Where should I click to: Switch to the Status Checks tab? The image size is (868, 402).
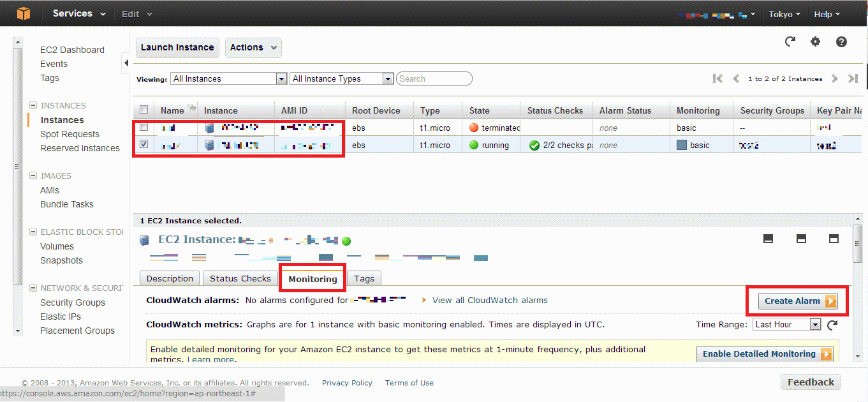[x=240, y=278]
